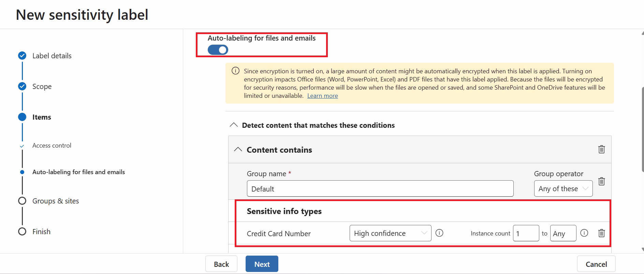Edit instance count maximum Any field
The image size is (644, 274).
point(563,233)
